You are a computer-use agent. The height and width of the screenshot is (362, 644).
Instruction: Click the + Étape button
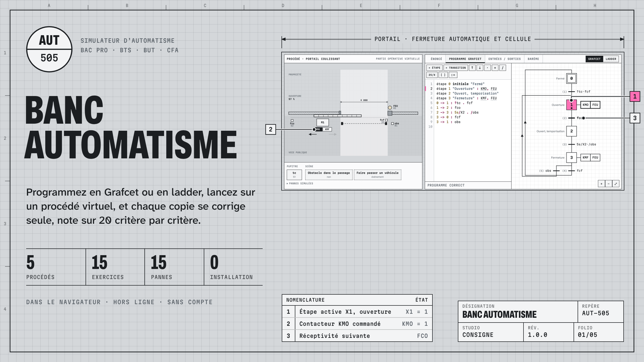tap(434, 68)
